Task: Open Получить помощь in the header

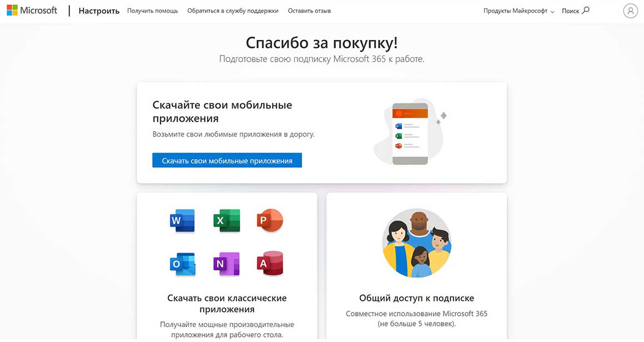Action: click(152, 11)
